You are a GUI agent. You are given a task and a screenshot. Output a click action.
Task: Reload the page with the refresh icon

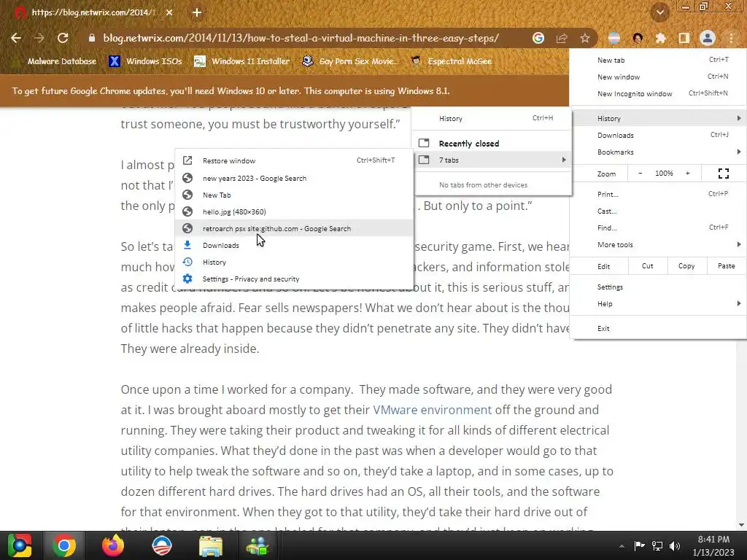click(63, 38)
